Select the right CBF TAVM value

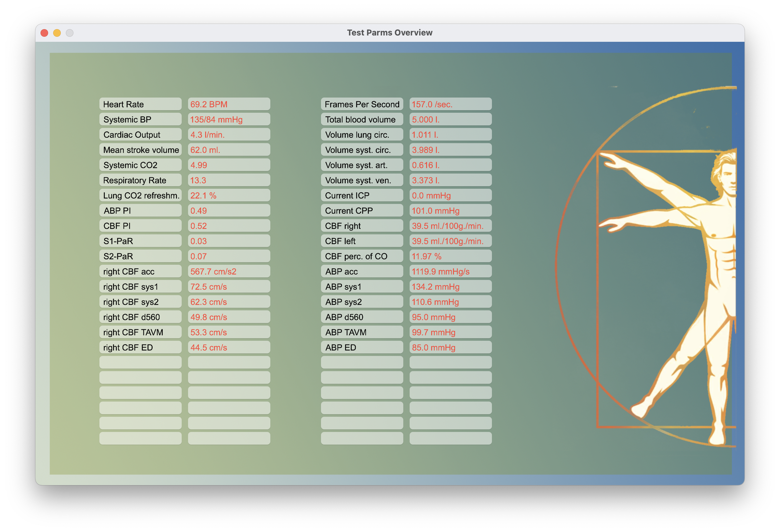click(x=229, y=332)
